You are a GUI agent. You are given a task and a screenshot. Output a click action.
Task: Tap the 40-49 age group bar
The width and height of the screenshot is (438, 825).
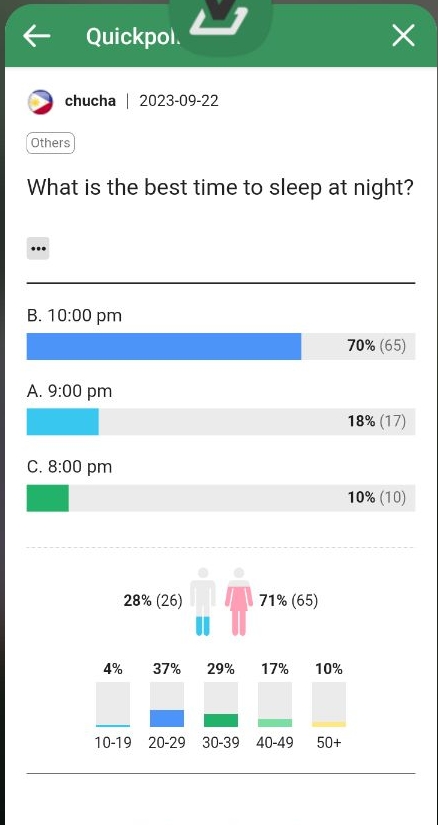coord(275,705)
